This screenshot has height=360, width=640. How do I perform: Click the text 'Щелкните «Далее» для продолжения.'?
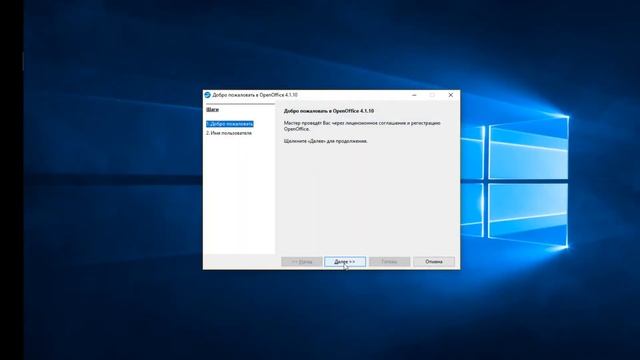326,141
